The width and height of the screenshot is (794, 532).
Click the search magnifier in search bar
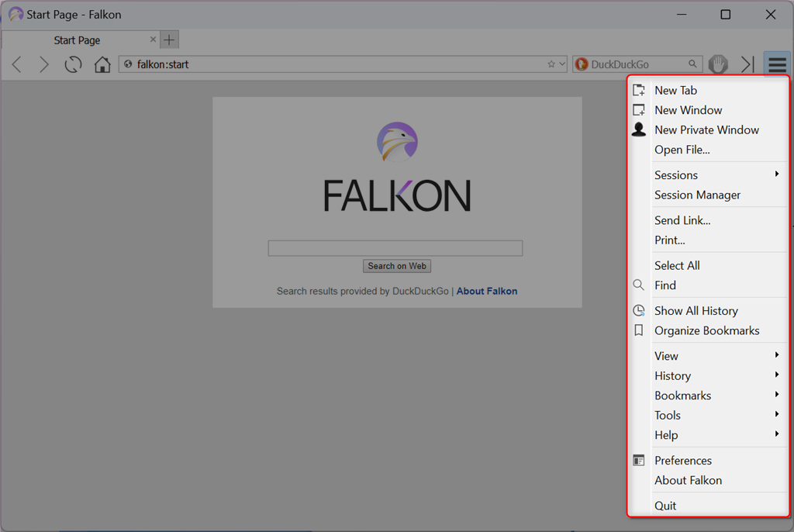[x=692, y=64]
